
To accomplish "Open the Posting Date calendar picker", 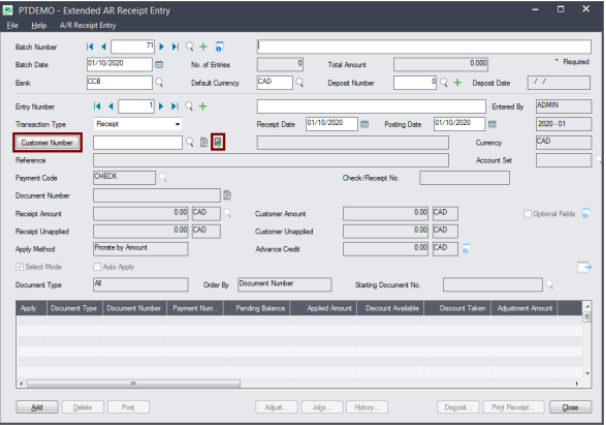I will (x=492, y=124).
